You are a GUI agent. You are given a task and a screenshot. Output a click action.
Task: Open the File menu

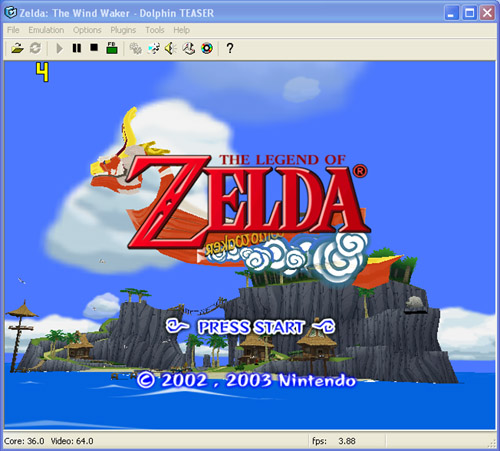pyautogui.click(x=13, y=30)
